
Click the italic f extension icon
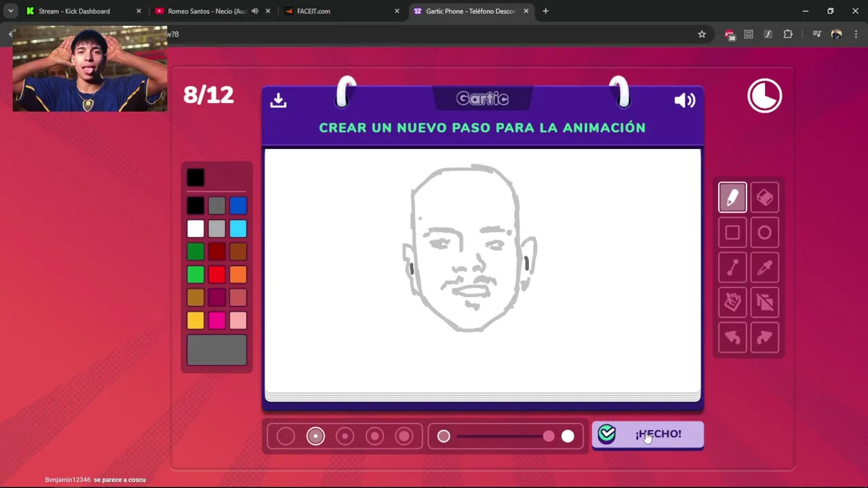point(768,34)
